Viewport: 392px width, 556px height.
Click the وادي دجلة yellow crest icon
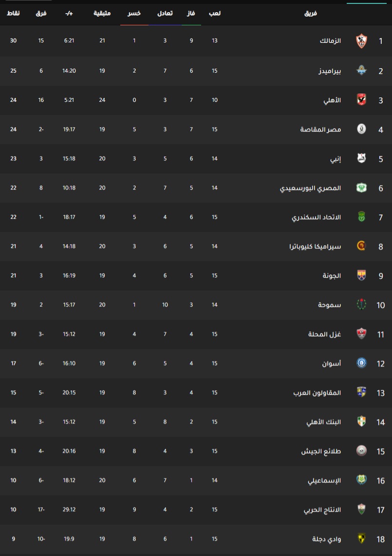tap(361, 538)
